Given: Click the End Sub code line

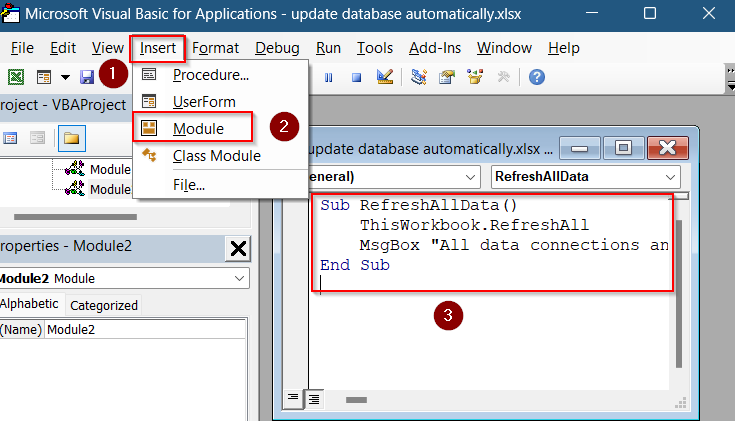Looking at the screenshot, I should [x=355, y=265].
